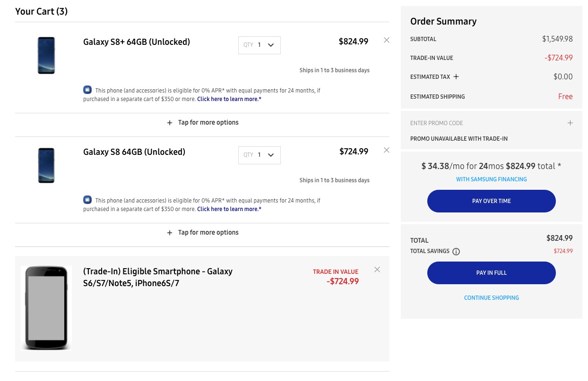Image resolution: width=588 pixels, height=381 pixels.
Task: Click plus icon beside Enter Promo Code
Action: coord(570,123)
